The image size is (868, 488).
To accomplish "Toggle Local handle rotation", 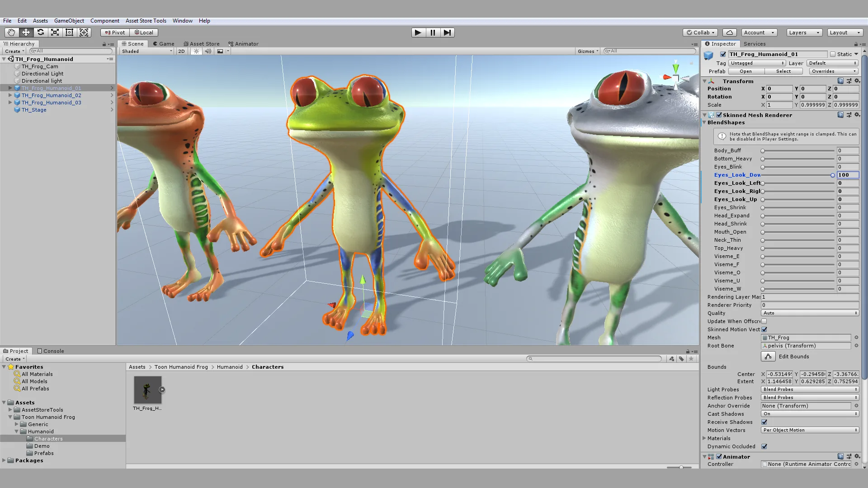I will coord(144,33).
